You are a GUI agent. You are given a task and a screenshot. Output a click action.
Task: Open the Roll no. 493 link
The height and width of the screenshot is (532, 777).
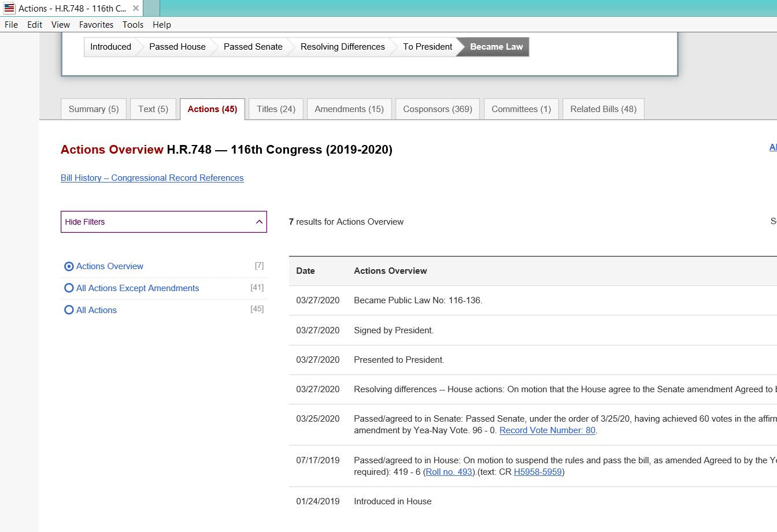click(449, 472)
